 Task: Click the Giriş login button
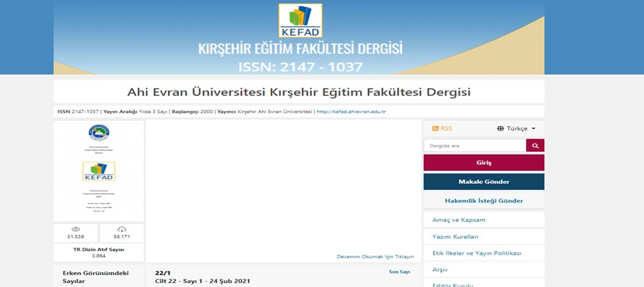tap(484, 163)
